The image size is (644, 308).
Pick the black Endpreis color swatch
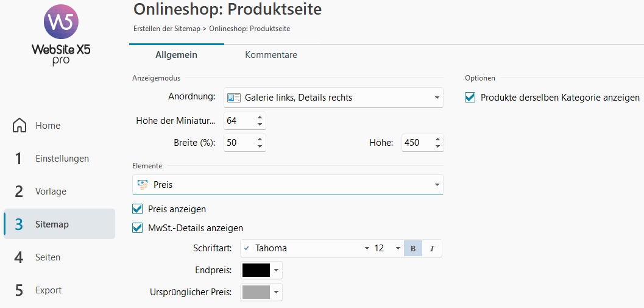[x=256, y=270]
